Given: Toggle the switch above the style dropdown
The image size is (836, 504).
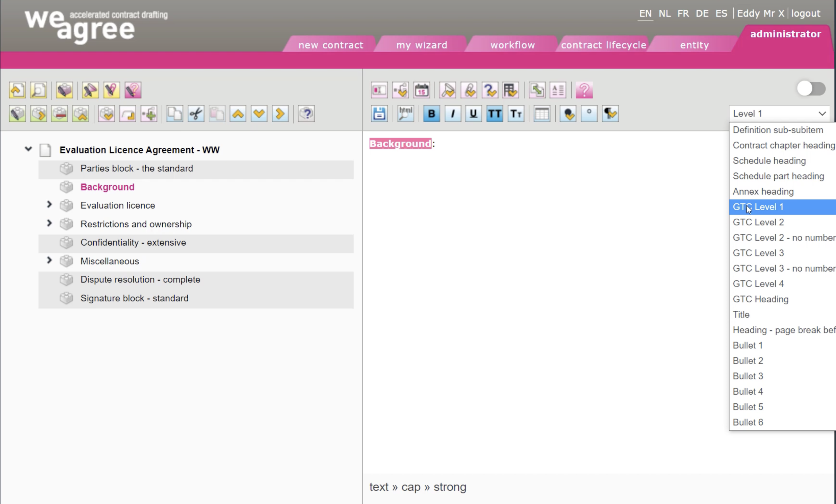Looking at the screenshot, I should point(811,88).
